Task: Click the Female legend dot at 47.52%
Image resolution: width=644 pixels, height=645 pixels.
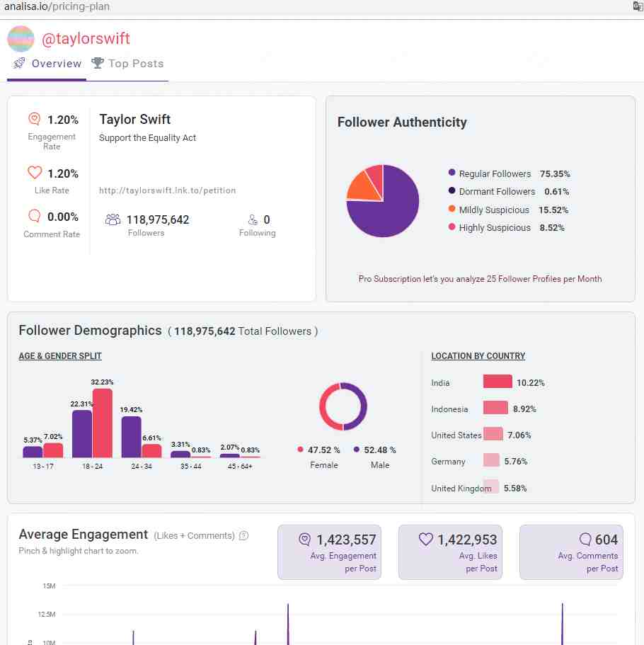Action: click(300, 449)
